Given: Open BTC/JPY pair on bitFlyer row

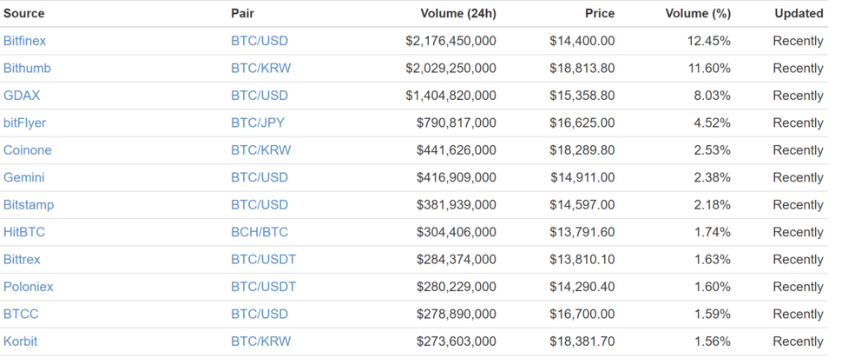Looking at the screenshot, I should pos(258,123).
